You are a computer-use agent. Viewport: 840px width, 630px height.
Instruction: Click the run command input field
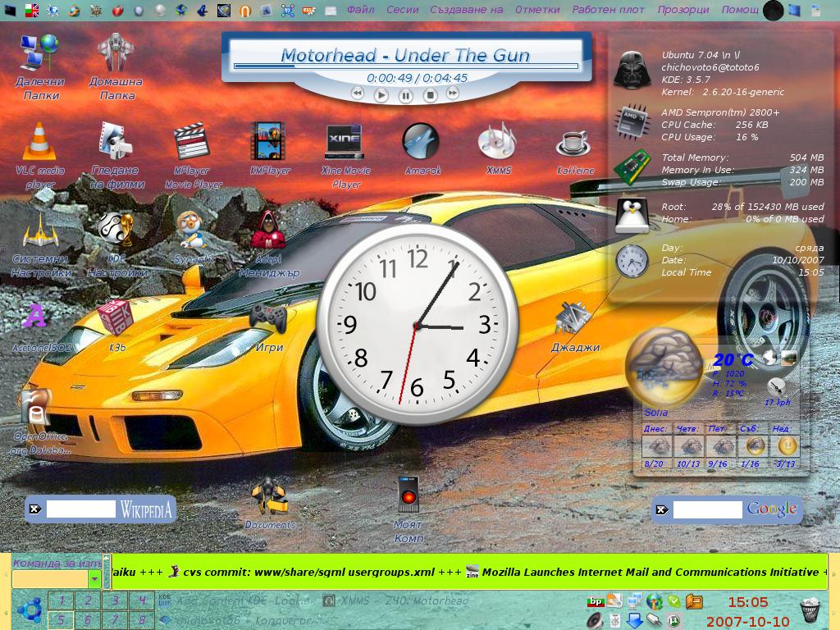click(x=50, y=578)
